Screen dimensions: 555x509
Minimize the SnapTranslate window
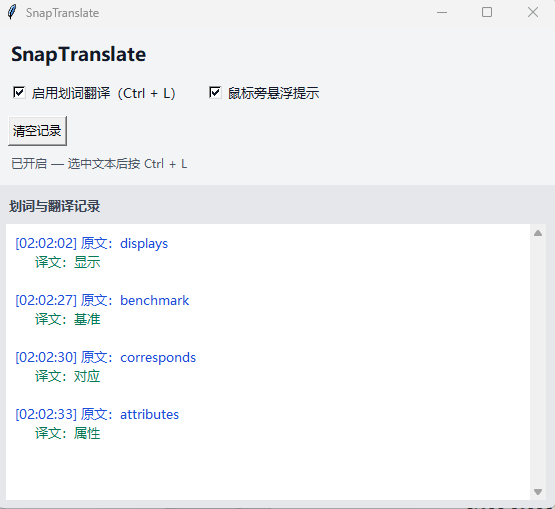coord(442,12)
